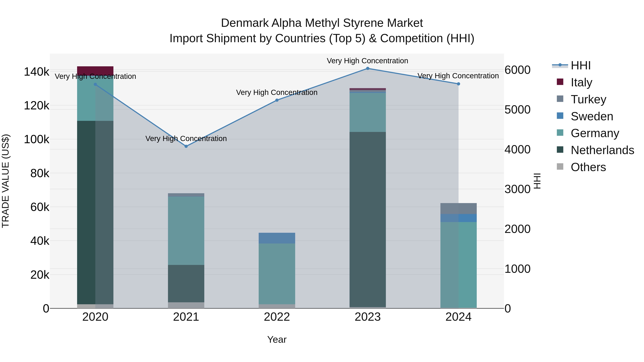Screen dimensions: 644x362
Task: Click the Germany bar segment in 2024
Action: tap(458, 265)
